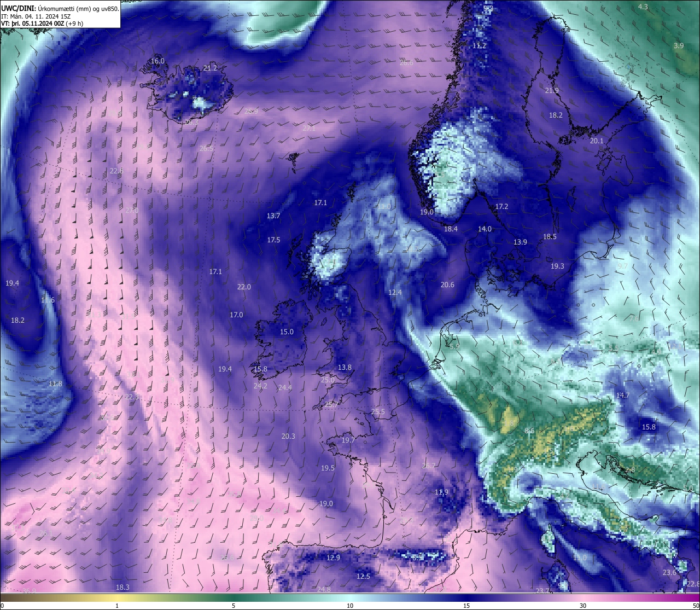Click the 11.2 value over northern Norway
Image resolution: width=700 pixels, height=610 pixels.
click(x=479, y=45)
